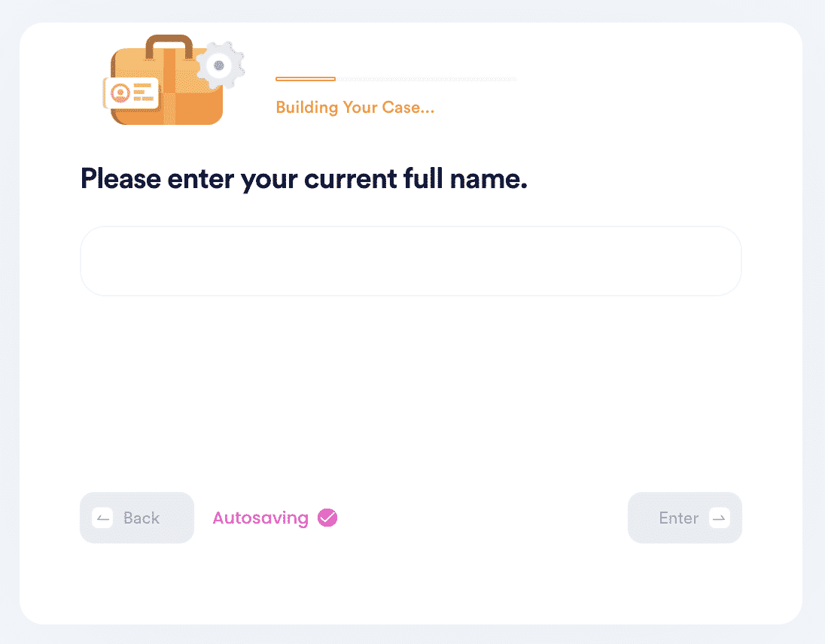Click the right arrow icon in Enter button
This screenshot has height=644, width=825.
point(720,518)
